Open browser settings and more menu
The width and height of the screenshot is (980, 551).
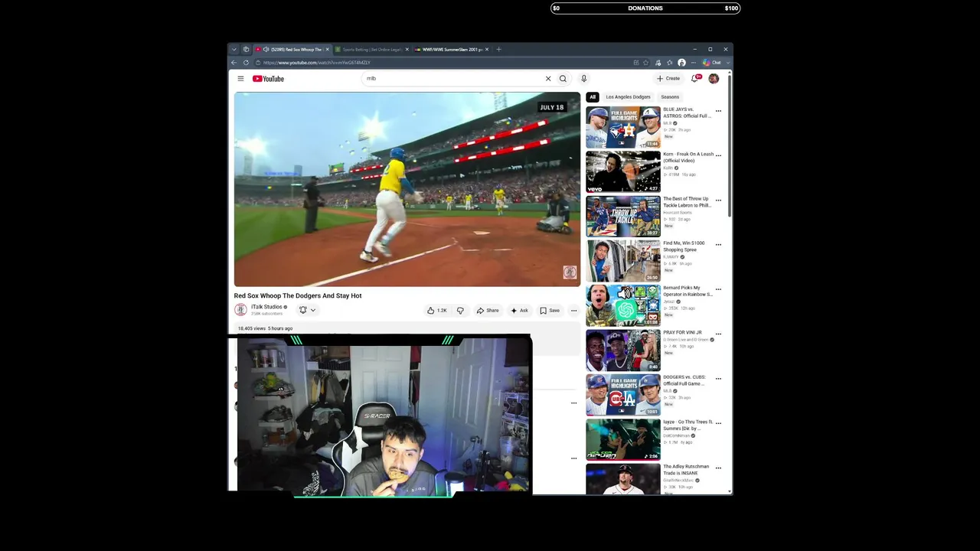click(x=693, y=63)
